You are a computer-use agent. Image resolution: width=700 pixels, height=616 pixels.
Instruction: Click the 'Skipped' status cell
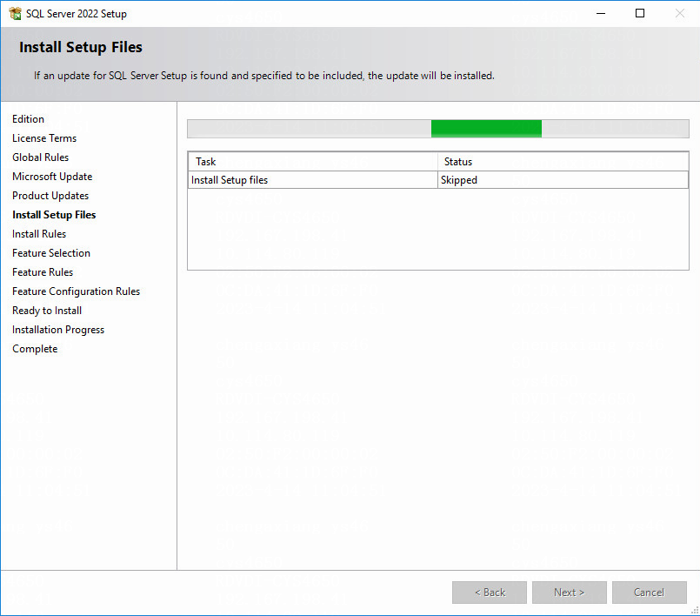point(563,180)
